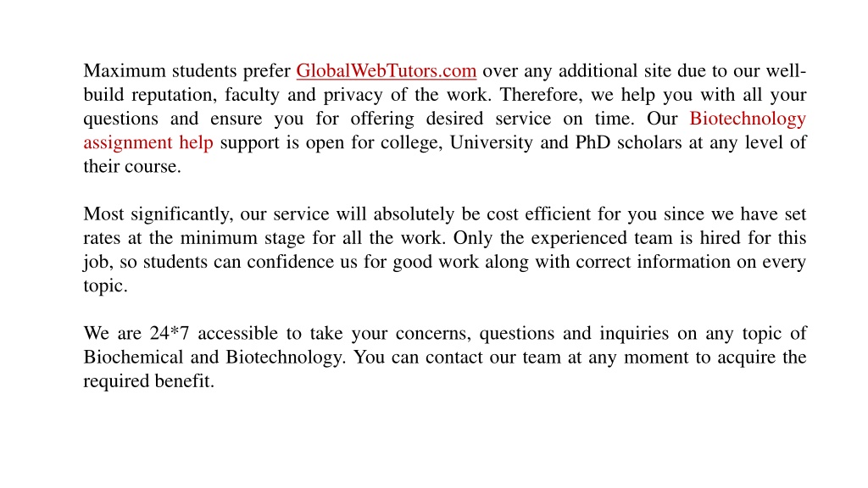Image resolution: width=868 pixels, height=488 pixels.
Task: Click the word "topic." ending second paragraph
Action: [106, 286]
